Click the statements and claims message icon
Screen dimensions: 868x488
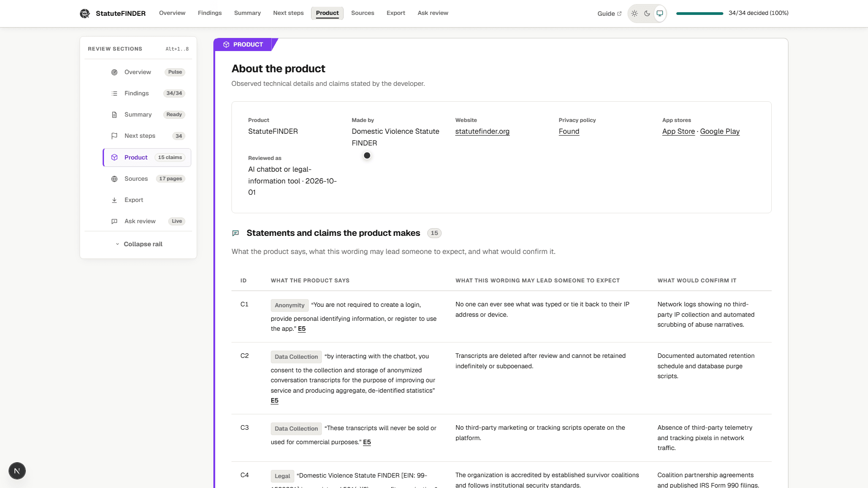point(236,233)
